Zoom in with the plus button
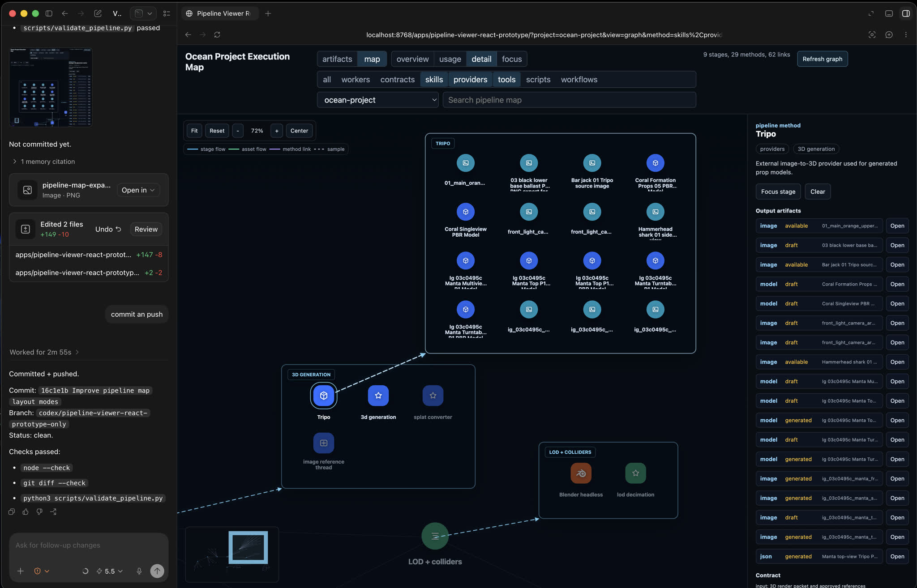This screenshot has height=588, width=917. tap(277, 131)
